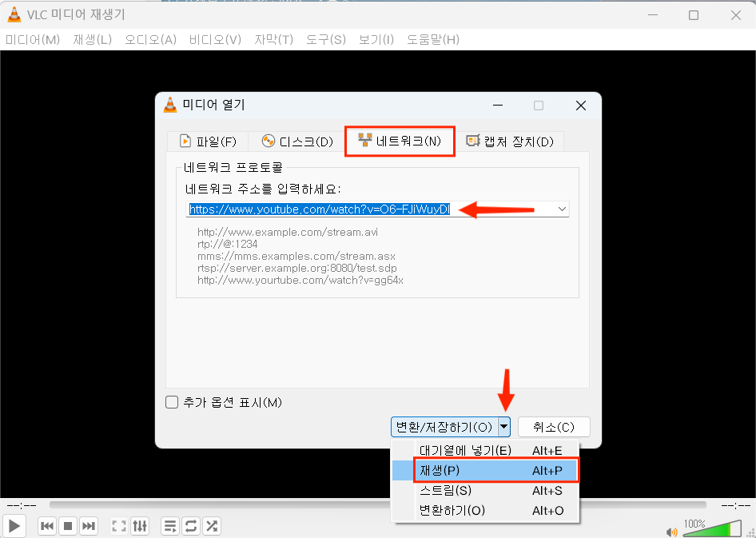Open the 도구(S) menu
This screenshot has width=756, height=538.
click(324, 38)
